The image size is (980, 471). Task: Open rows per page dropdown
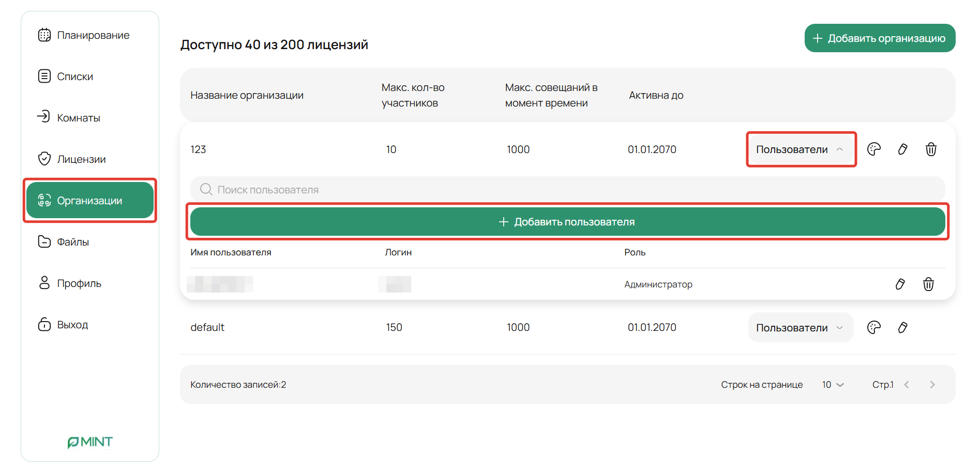(833, 385)
